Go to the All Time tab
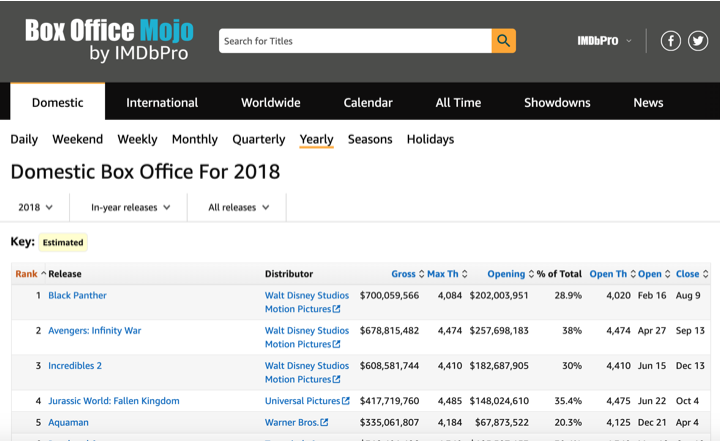The image size is (720, 441). [458, 102]
